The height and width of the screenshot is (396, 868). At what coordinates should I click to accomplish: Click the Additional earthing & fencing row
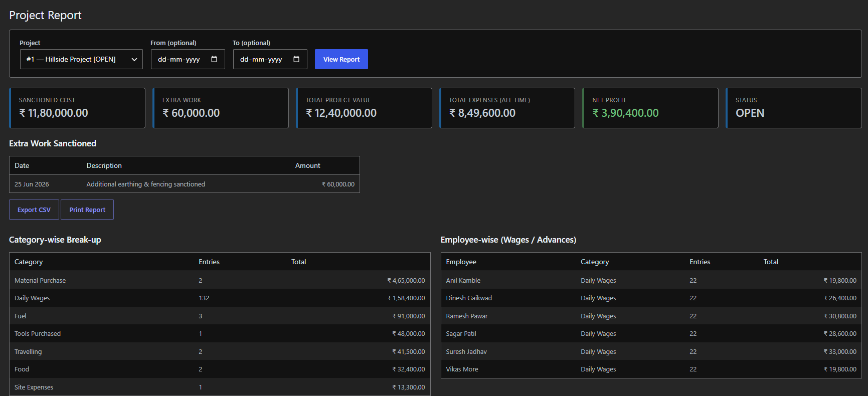(x=185, y=184)
